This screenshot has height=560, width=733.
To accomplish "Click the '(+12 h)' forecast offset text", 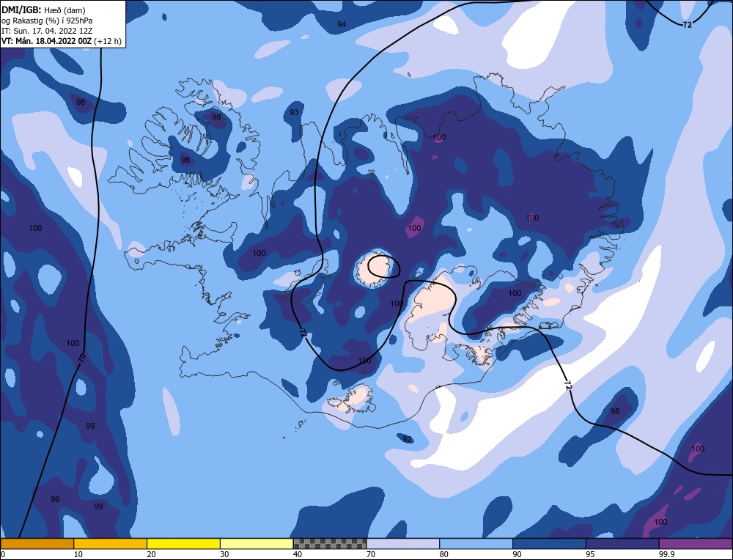I will [x=108, y=41].
